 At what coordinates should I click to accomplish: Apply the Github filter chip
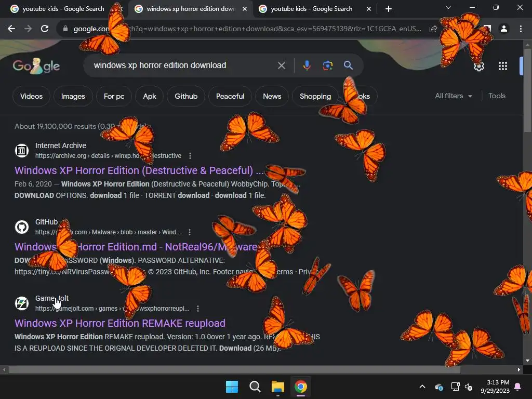pos(186,96)
